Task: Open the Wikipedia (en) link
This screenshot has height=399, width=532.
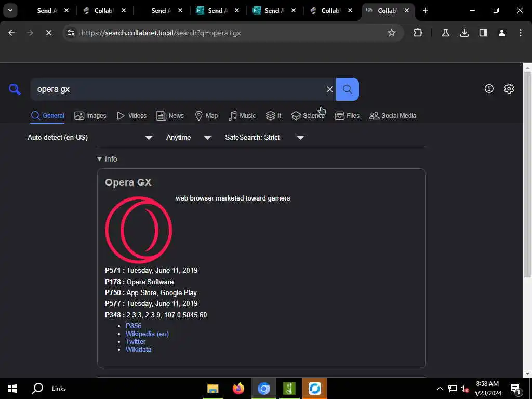Action: 147,334
